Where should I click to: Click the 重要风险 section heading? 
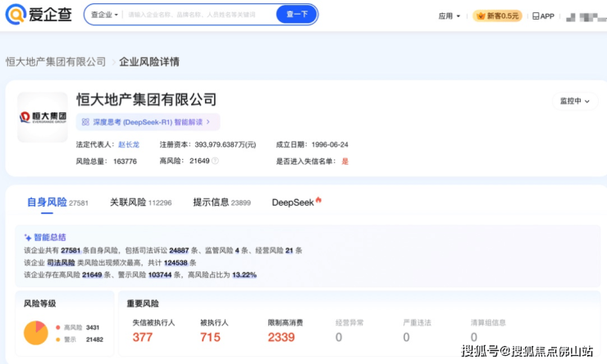143,303
